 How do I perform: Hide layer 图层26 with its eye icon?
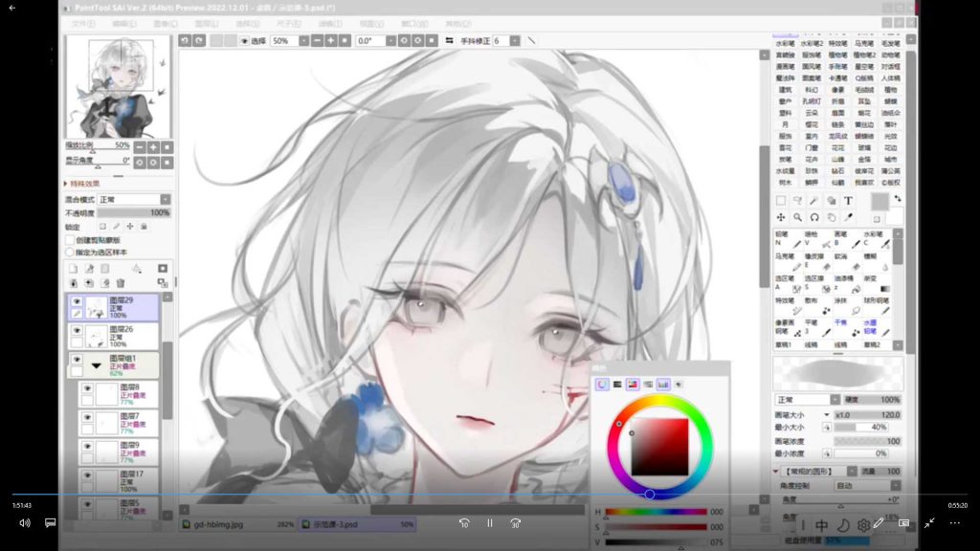click(x=77, y=330)
